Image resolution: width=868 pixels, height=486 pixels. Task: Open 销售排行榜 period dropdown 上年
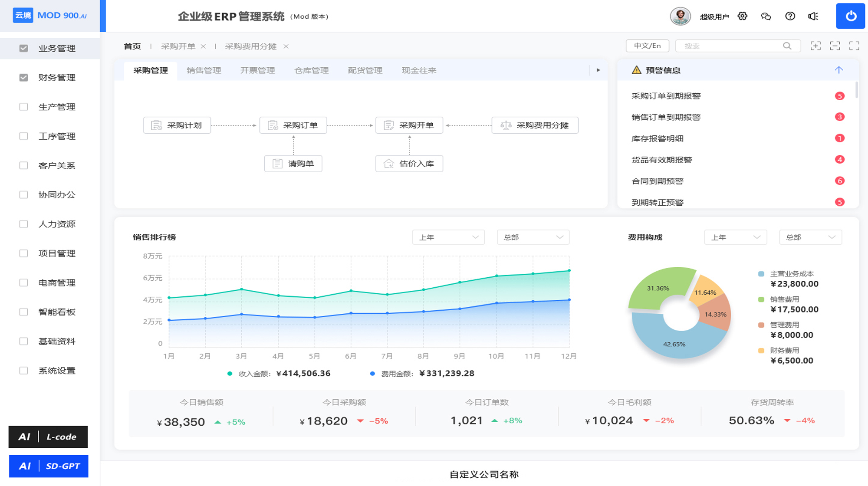pyautogui.click(x=448, y=237)
